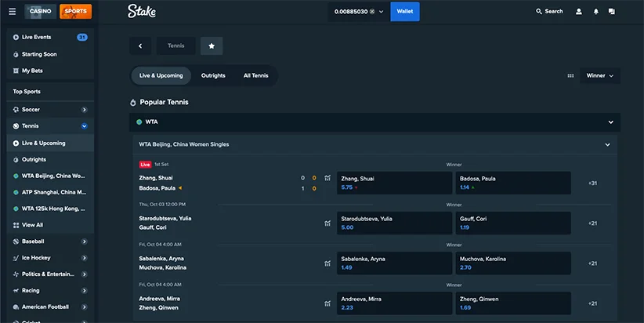Show +21 markets for Sabalenka vs Muchova
This screenshot has height=323, width=644.
[592, 263]
